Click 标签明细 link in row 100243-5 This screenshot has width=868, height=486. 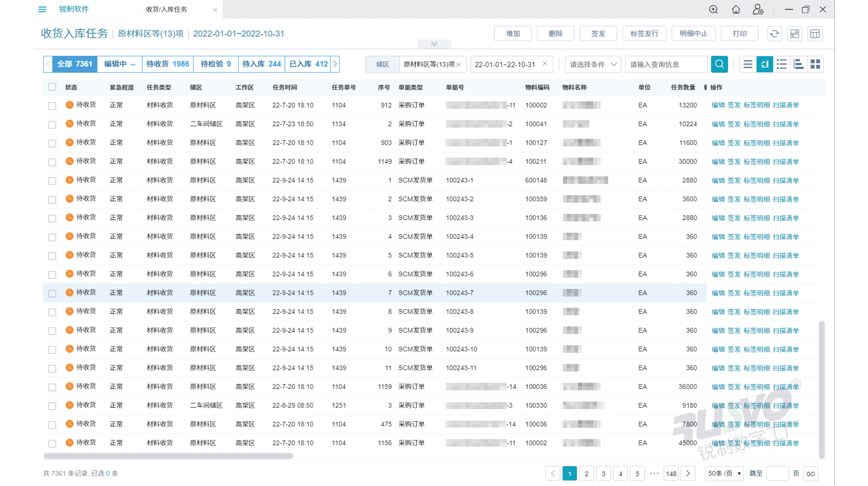[756, 255]
